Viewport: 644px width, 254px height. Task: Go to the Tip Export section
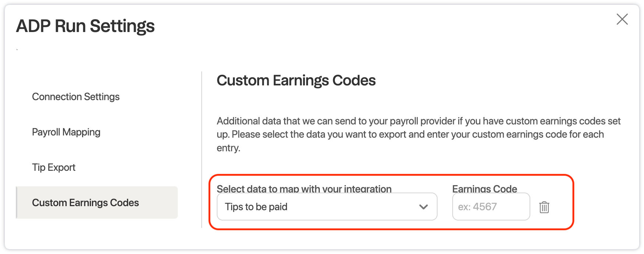[x=54, y=167]
